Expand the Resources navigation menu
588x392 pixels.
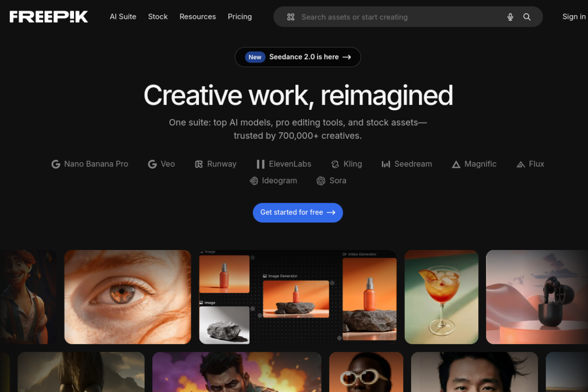click(x=198, y=17)
